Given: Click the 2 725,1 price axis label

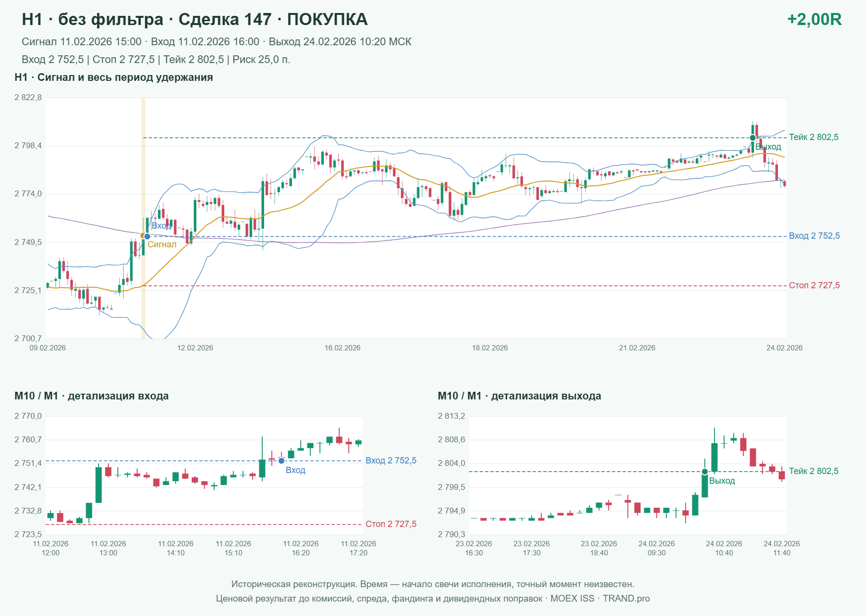Looking at the screenshot, I should pyautogui.click(x=28, y=290).
